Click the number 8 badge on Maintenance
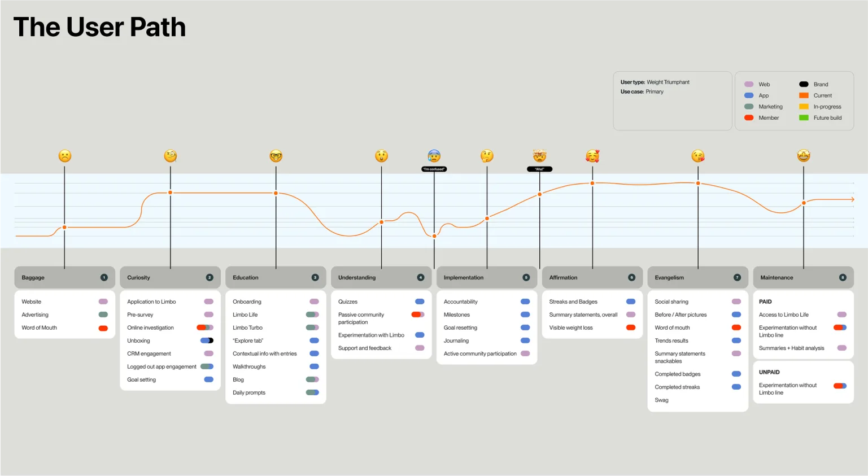Screen dimensions: 868x476 [x=843, y=277]
